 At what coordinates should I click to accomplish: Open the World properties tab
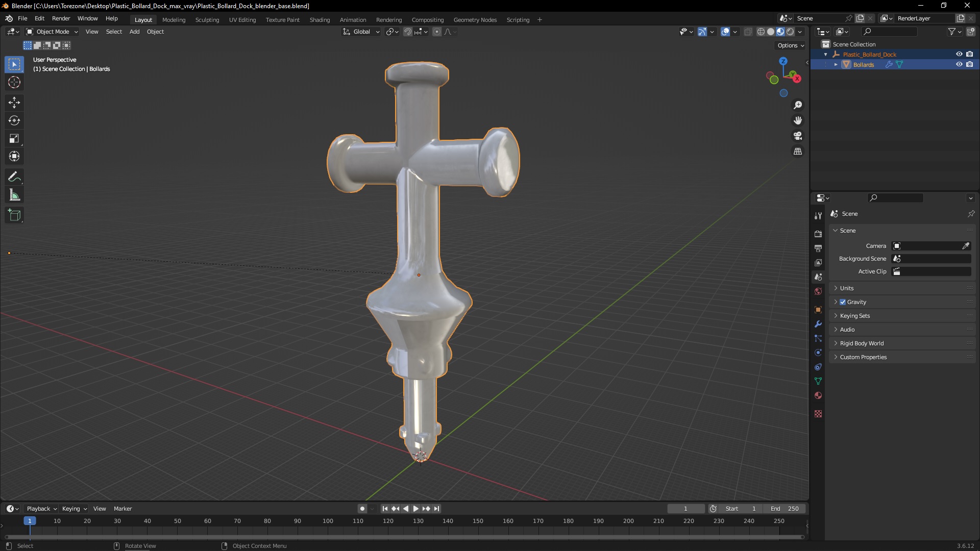818,291
